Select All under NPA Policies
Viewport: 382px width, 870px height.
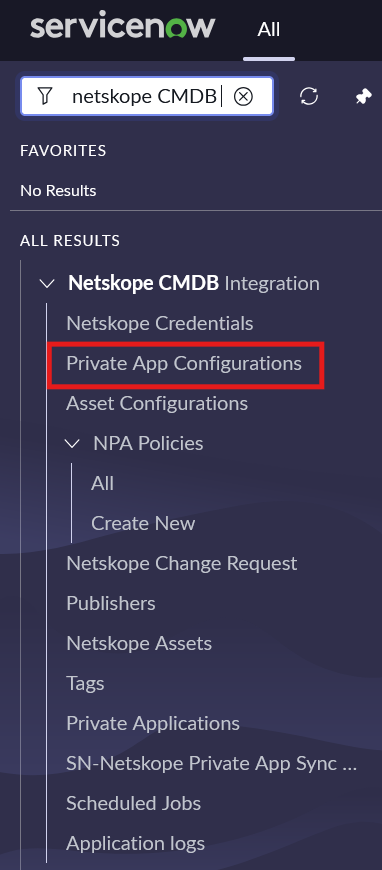tap(103, 483)
